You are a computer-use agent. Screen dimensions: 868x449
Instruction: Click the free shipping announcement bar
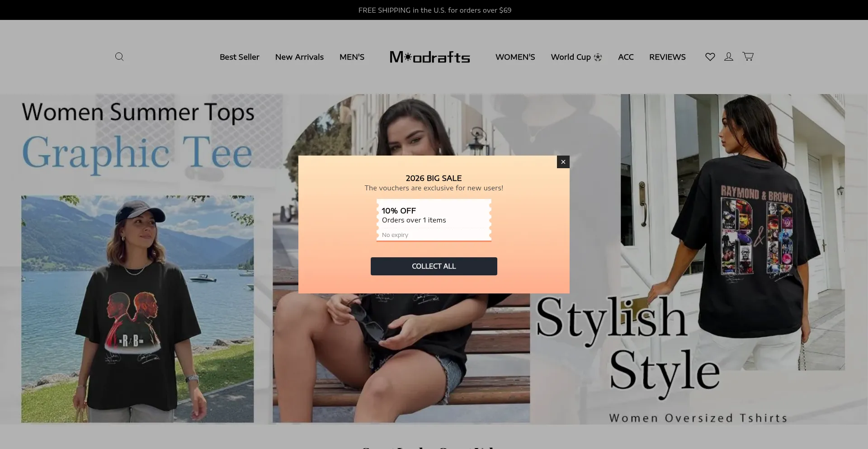(434, 10)
